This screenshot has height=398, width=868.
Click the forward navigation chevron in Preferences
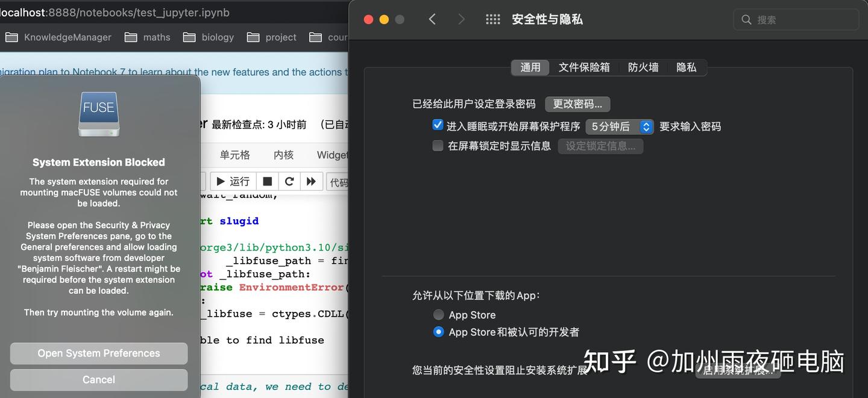pos(461,19)
